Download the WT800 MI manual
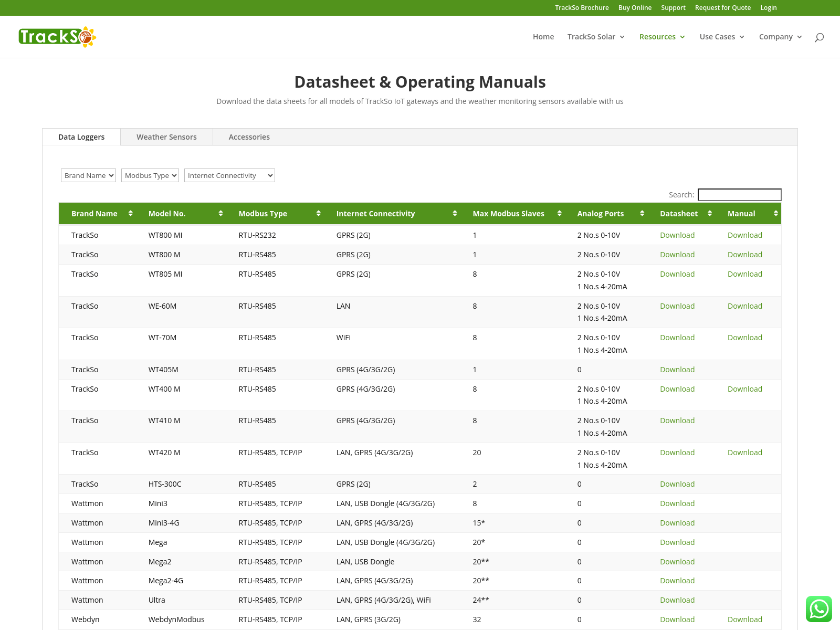The height and width of the screenshot is (630, 840). click(744, 235)
